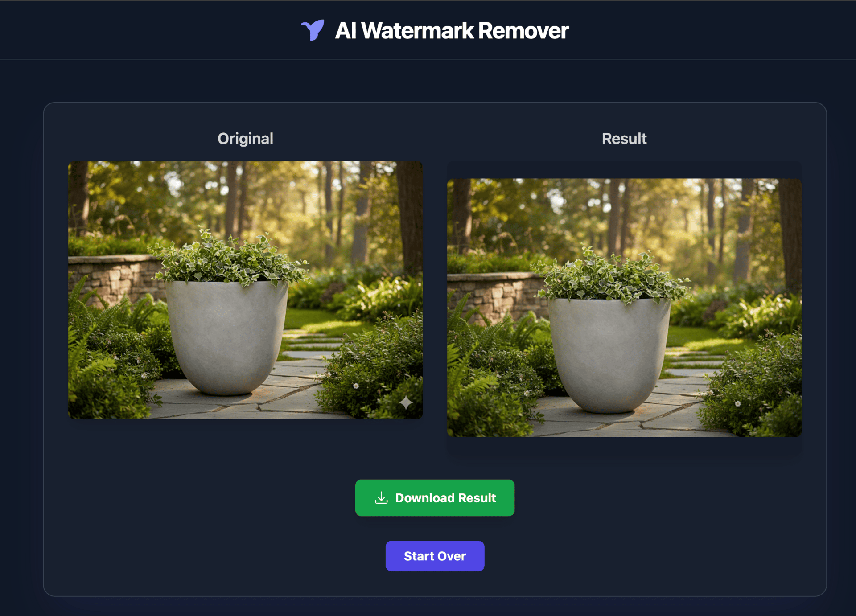Open the Original image thumbnail
The width and height of the screenshot is (856, 616).
tap(245, 290)
